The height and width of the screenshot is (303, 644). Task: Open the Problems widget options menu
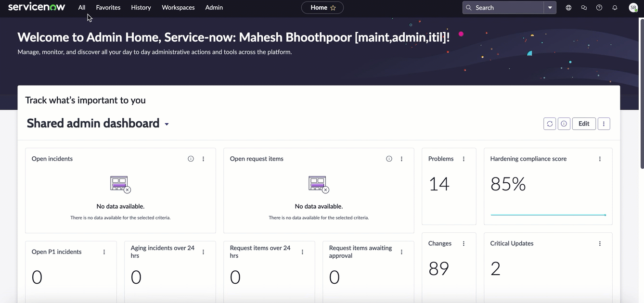(464, 159)
